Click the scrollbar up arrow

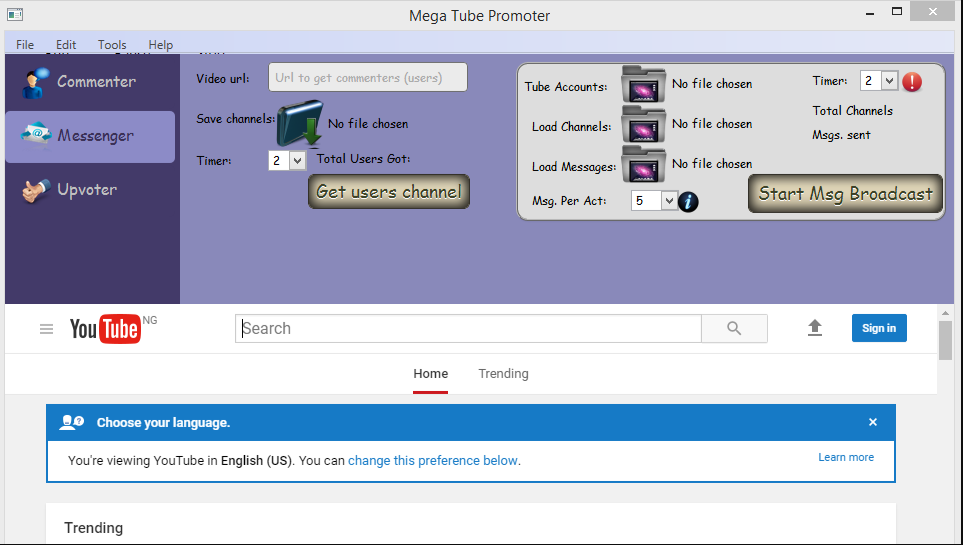click(x=945, y=313)
